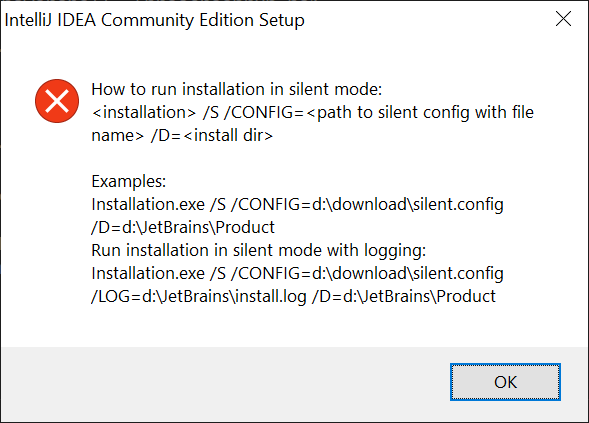The height and width of the screenshot is (423, 589).
Task: Click the '/D=d:\JetBrains\Product' at the end of the last line
Action: (404, 296)
